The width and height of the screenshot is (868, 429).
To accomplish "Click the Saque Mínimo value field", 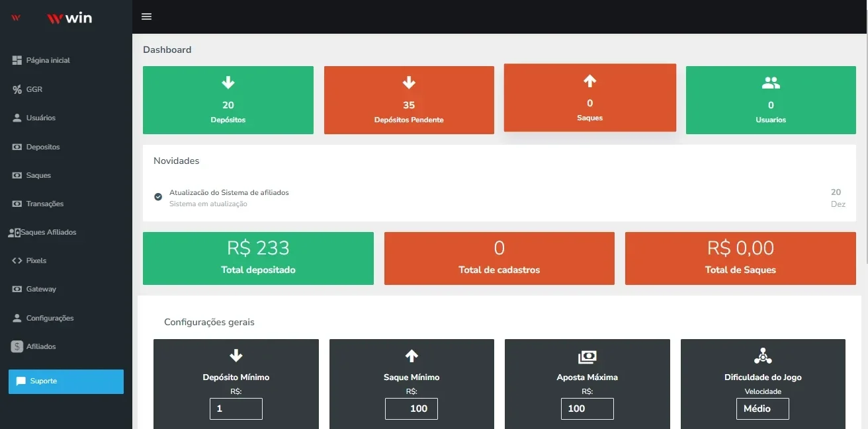I will click(x=412, y=409).
